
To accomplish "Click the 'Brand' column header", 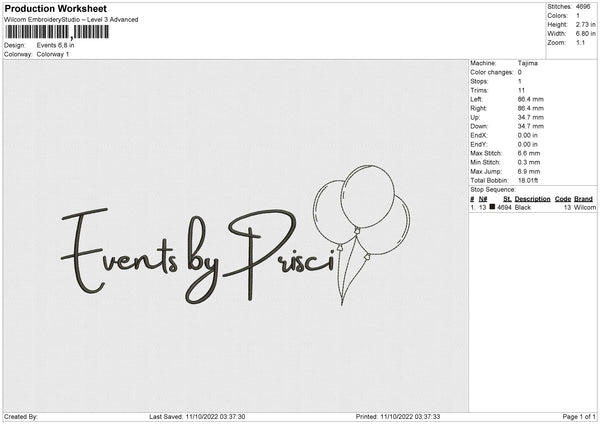I will pyautogui.click(x=584, y=199).
